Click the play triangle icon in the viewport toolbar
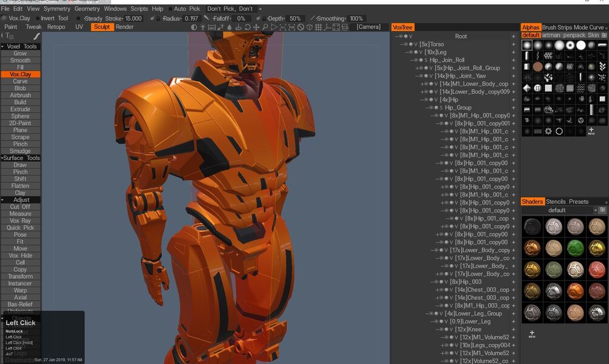The width and height of the screenshot is (609, 364). pyautogui.click(x=274, y=27)
